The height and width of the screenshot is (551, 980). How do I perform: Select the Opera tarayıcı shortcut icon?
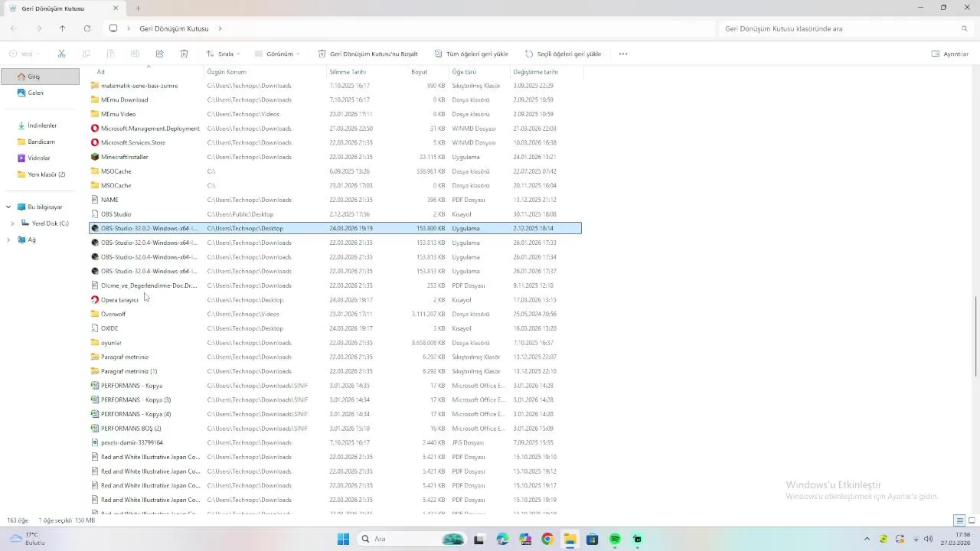tap(95, 300)
